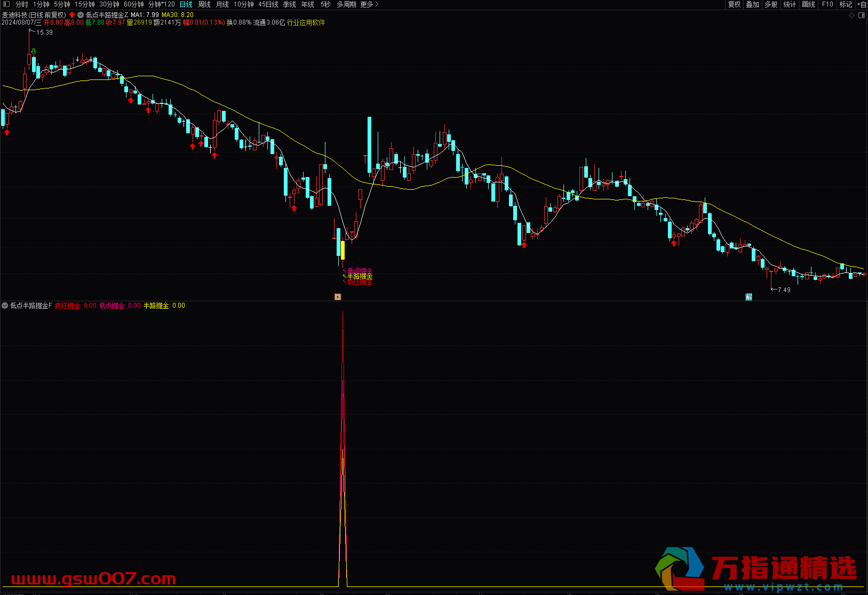
Task: Expand the 更多 periods list
Action: click(x=369, y=4)
